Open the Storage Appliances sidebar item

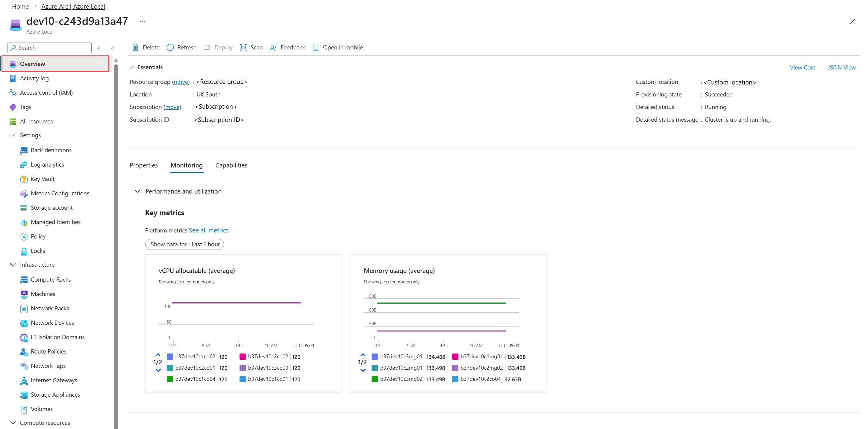[55, 394]
